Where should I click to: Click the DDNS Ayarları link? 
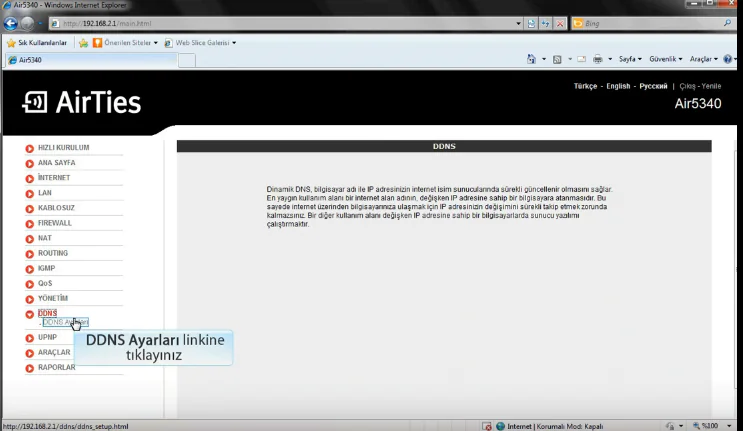[65, 322]
